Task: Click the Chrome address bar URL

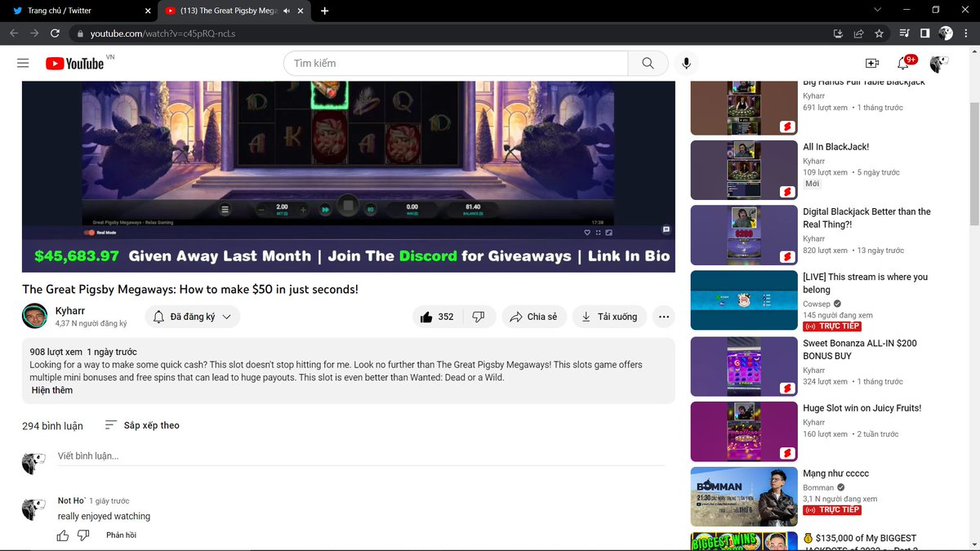Action: click(x=163, y=34)
